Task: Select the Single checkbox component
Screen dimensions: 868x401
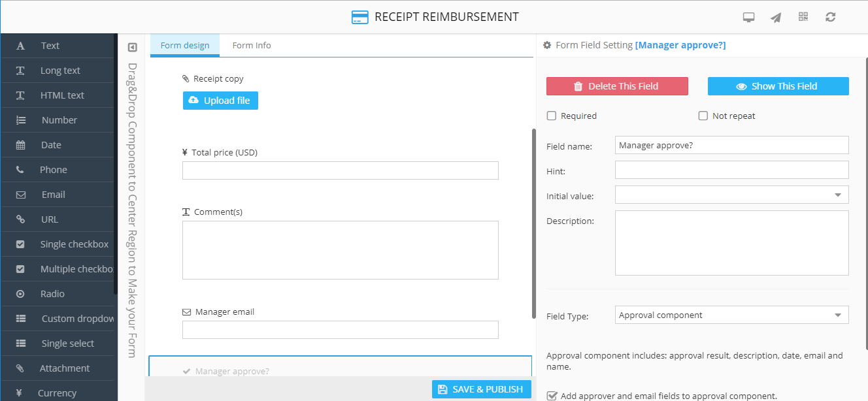Action: (58, 244)
